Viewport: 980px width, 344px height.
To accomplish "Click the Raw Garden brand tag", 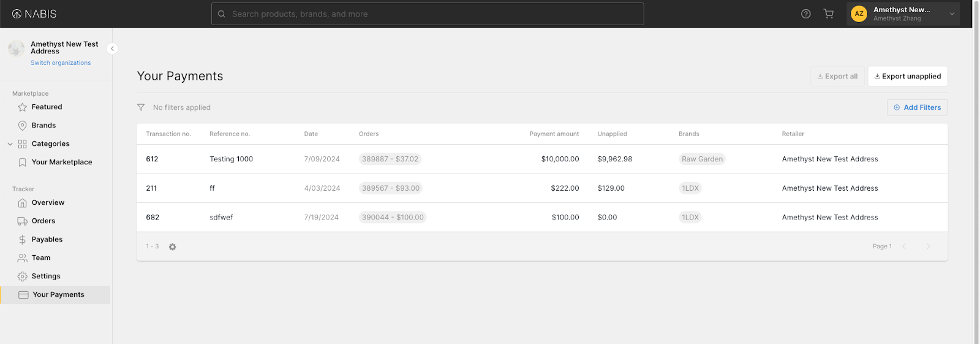I will click(x=702, y=159).
